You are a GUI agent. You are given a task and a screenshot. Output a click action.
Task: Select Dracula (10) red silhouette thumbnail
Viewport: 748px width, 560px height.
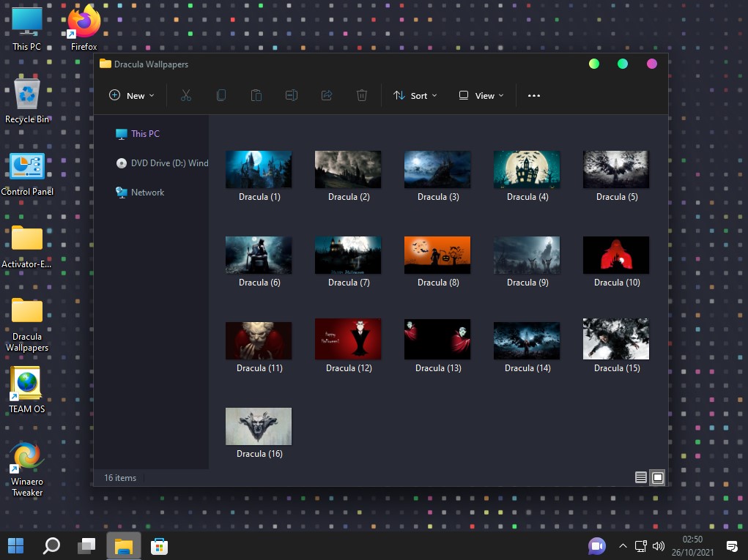[x=616, y=255]
